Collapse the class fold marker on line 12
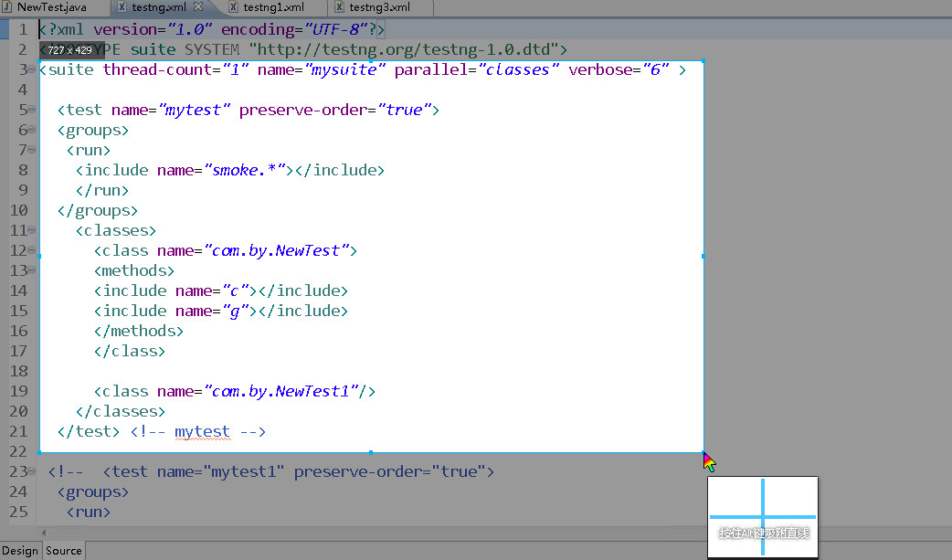952x560 pixels. 32,250
